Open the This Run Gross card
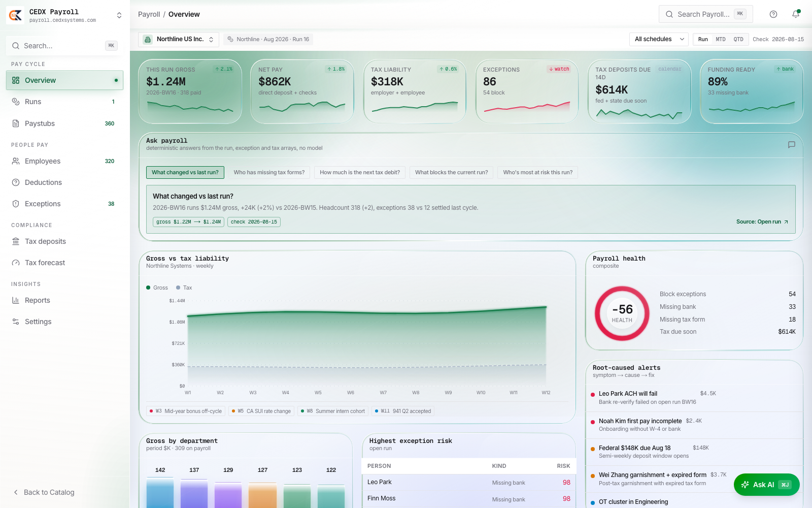The width and height of the screenshot is (812, 508). (190, 91)
